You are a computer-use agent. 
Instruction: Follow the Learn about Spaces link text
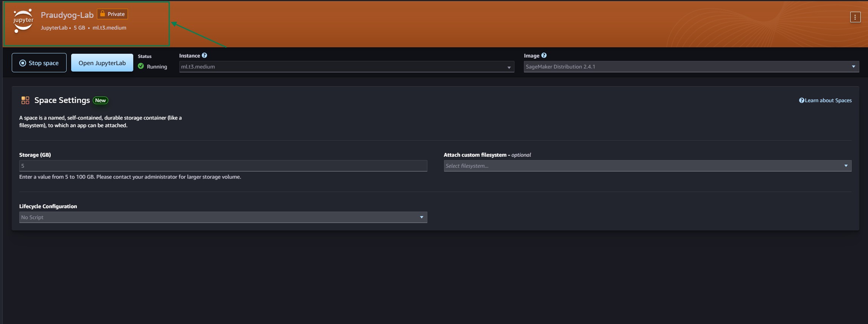[828, 100]
